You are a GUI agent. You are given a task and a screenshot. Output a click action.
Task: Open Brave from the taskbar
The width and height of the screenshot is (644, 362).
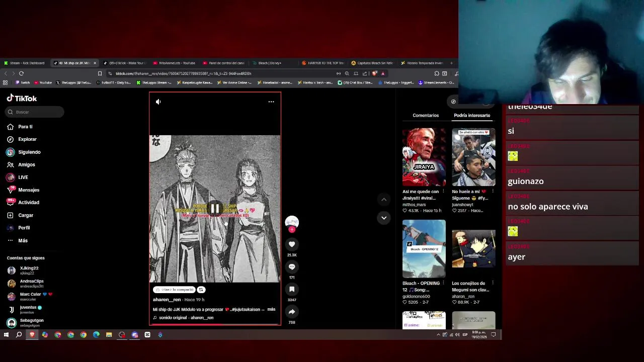(x=32, y=335)
